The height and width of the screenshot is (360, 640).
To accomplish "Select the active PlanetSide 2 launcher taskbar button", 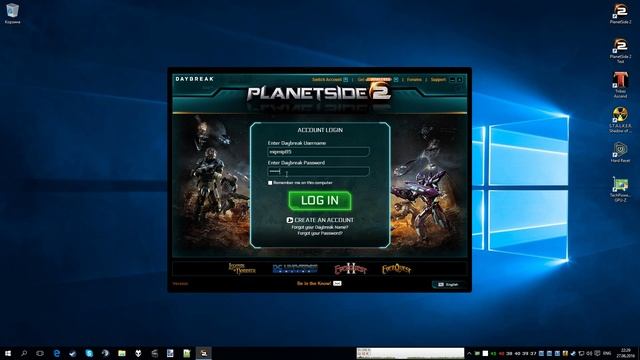I will [x=203, y=353].
